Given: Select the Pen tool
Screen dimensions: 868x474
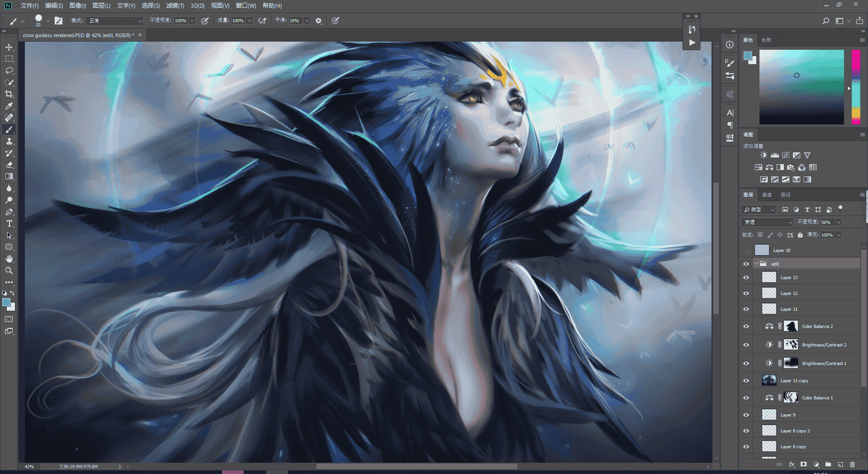Looking at the screenshot, I should [x=9, y=212].
